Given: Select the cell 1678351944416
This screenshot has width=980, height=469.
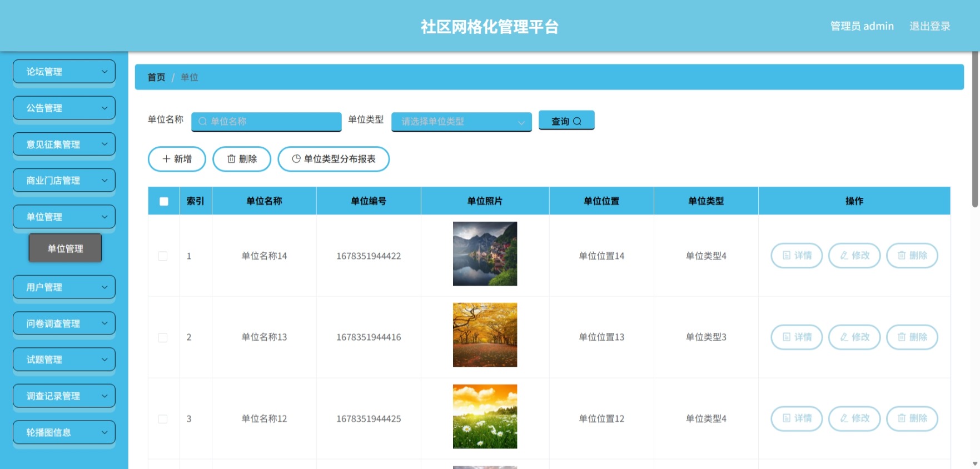Looking at the screenshot, I should [x=369, y=337].
